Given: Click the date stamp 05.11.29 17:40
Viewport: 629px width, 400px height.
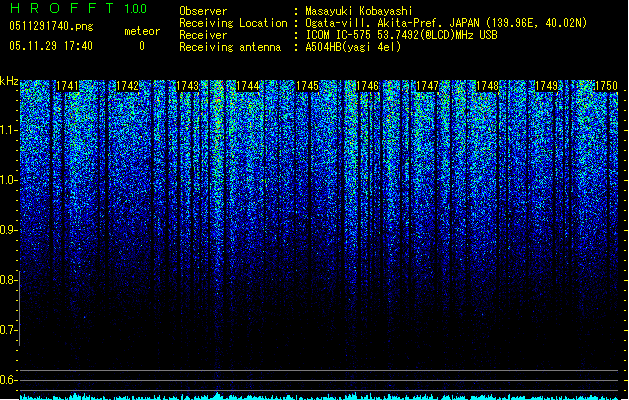Looking at the screenshot, I should click(x=51, y=46).
